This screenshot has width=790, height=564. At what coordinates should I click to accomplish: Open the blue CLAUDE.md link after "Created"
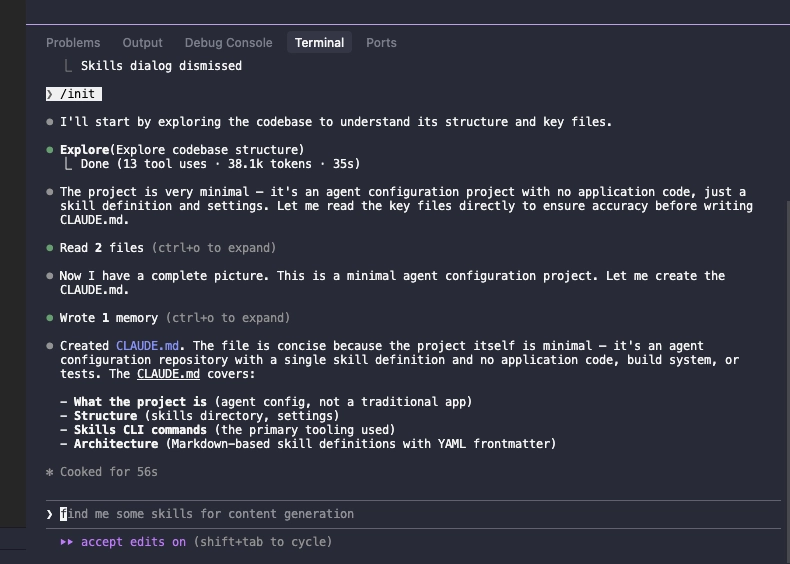coord(148,346)
